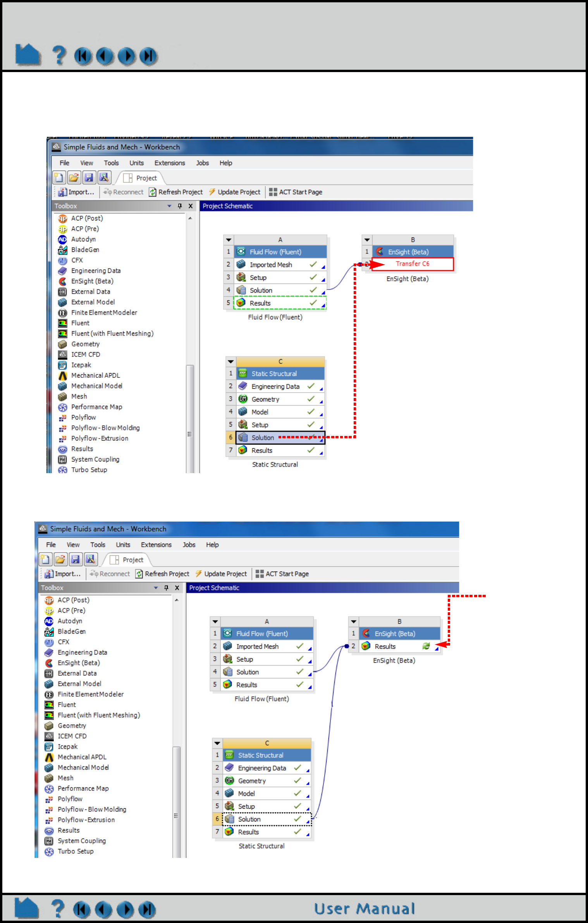Toggle Toolbox pin in upper Workbench window
The width and height of the screenshot is (588, 923).
click(x=180, y=206)
